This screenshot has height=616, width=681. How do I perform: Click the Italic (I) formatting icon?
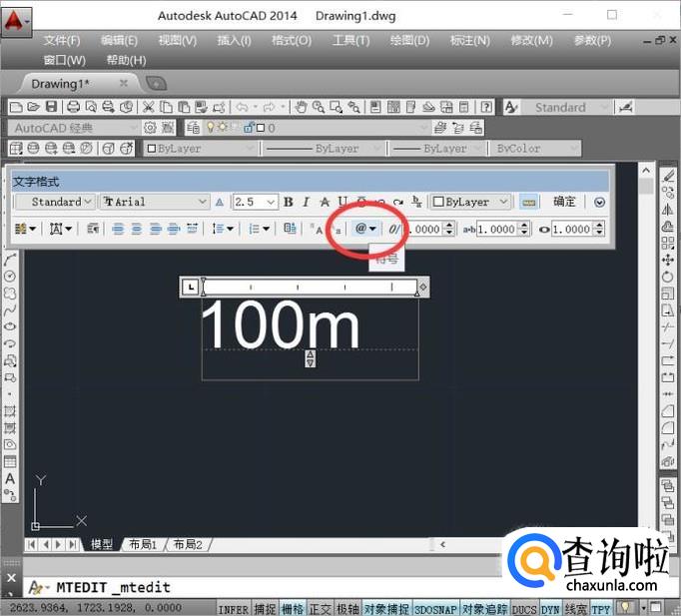tap(307, 202)
